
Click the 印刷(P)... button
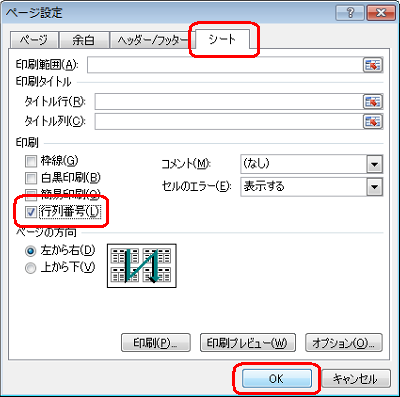coord(156,343)
